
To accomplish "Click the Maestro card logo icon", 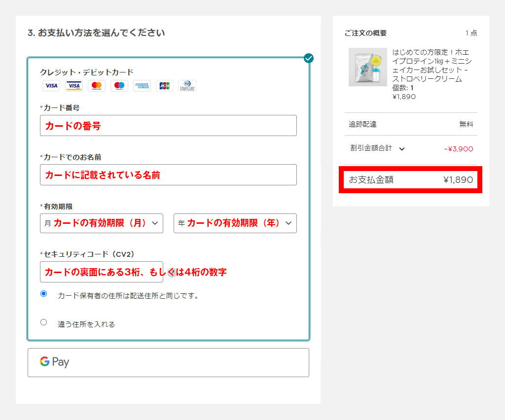I will (119, 86).
